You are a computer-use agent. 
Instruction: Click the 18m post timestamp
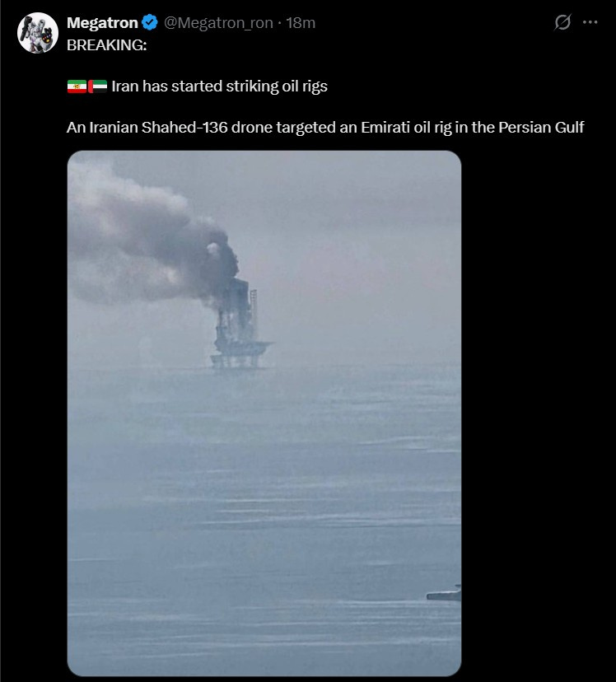click(x=301, y=22)
